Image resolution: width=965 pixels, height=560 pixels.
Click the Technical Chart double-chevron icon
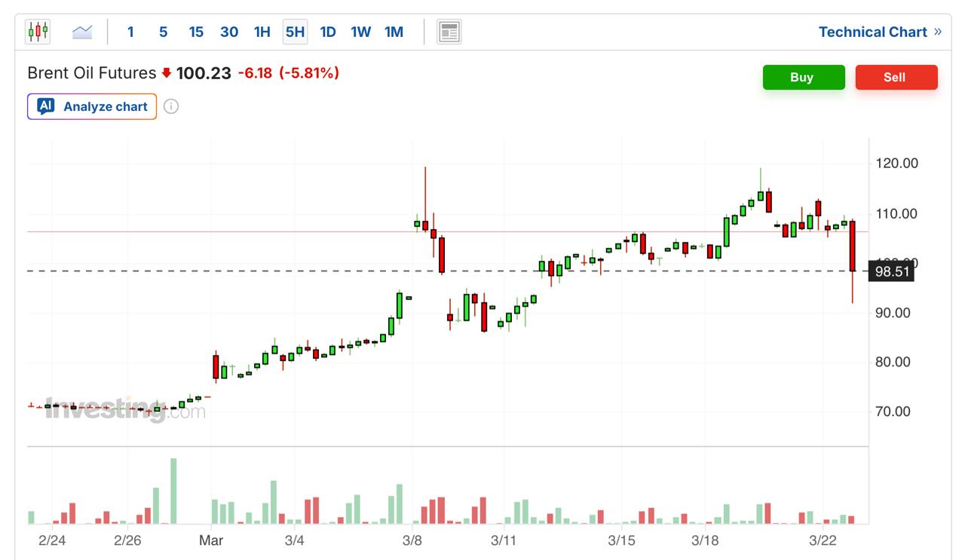pyautogui.click(x=938, y=32)
